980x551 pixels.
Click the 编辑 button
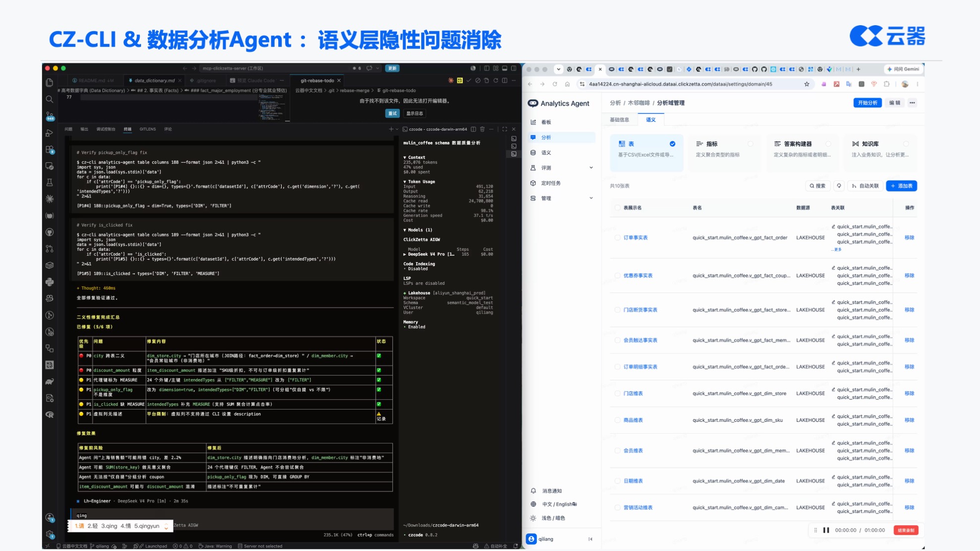(895, 103)
